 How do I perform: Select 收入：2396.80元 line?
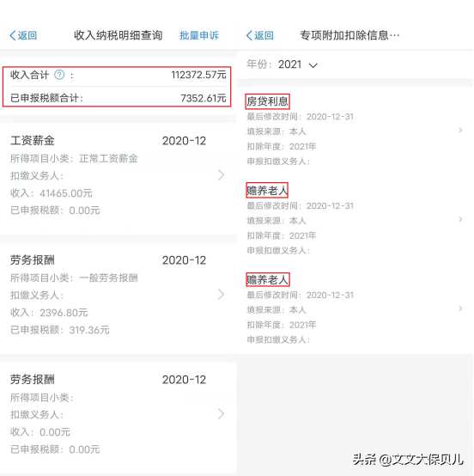(x=49, y=313)
